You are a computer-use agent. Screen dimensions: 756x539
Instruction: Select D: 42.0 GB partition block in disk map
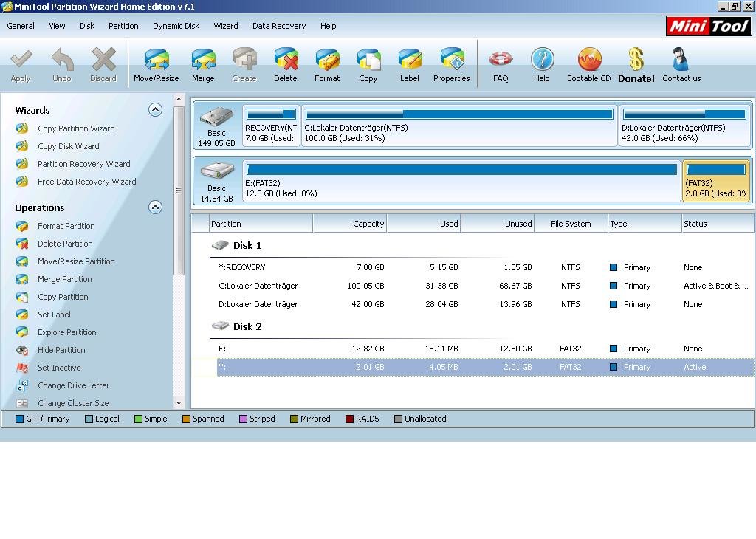pyautogui.click(x=684, y=126)
